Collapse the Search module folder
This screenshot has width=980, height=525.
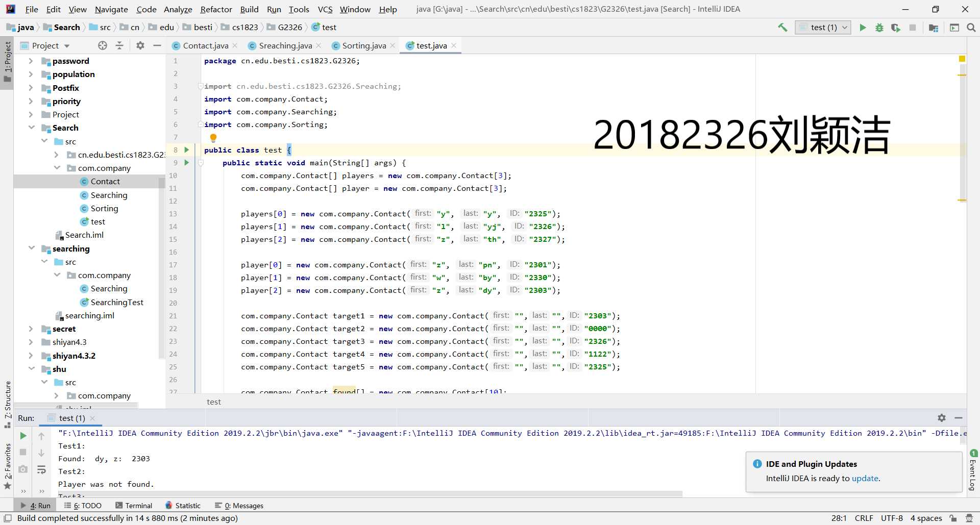(31, 128)
